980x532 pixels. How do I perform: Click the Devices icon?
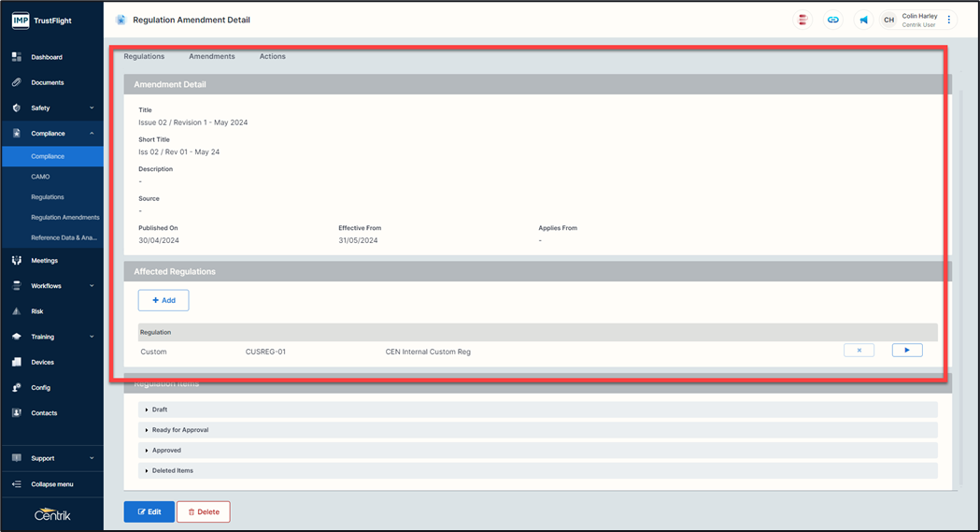coord(17,362)
